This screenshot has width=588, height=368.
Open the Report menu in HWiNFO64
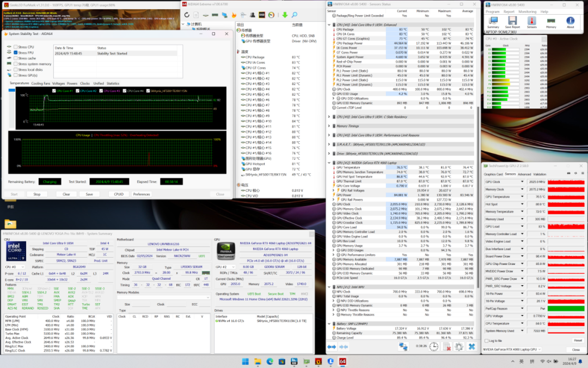(509, 11)
